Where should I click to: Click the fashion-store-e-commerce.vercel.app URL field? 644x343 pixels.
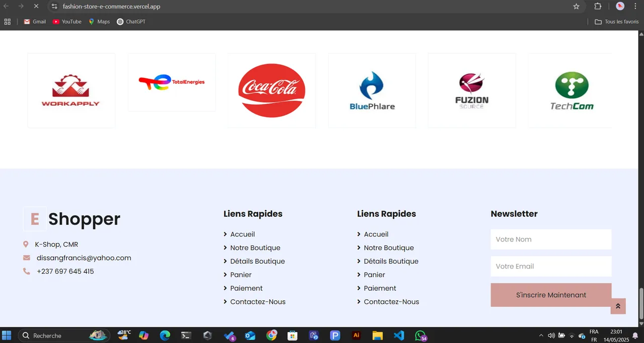[x=312, y=7]
